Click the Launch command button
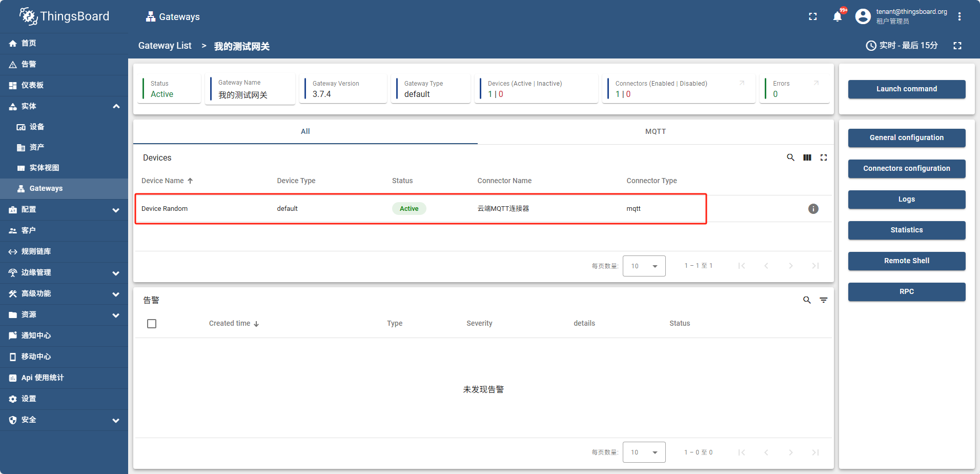980x474 pixels. (906, 89)
